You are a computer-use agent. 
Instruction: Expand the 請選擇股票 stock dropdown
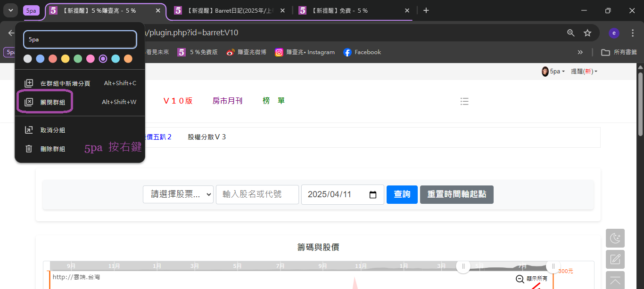tap(178, 194)
